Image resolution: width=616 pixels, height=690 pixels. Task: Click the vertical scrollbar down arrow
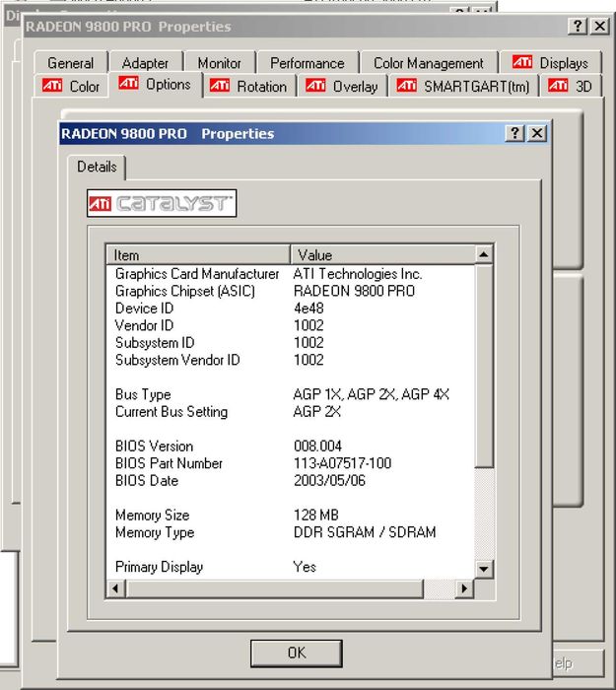point(484,569)
